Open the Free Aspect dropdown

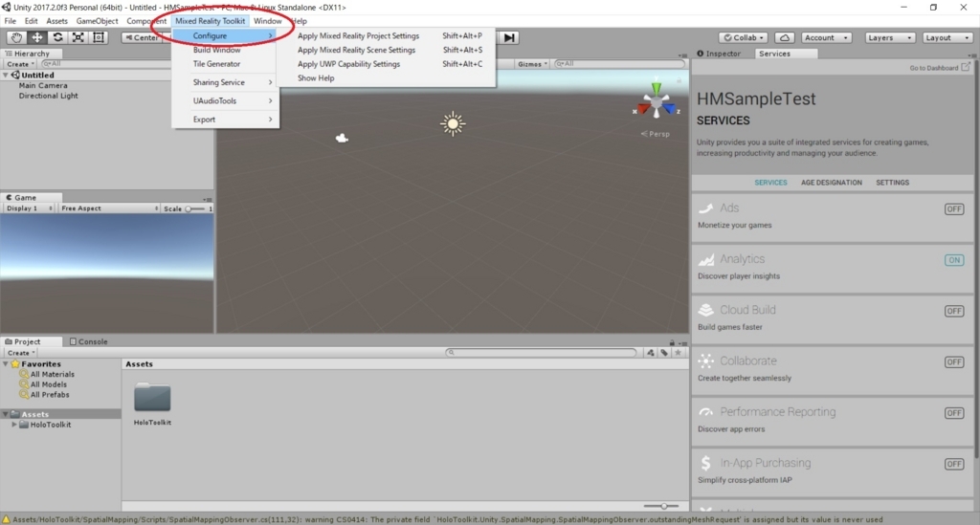pyautogui.click(x=109, y=208)
